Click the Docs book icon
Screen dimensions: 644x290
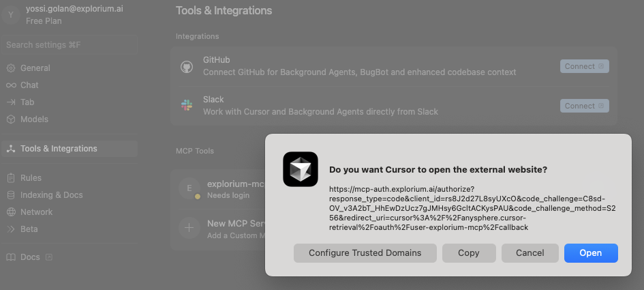coord(11,257)
